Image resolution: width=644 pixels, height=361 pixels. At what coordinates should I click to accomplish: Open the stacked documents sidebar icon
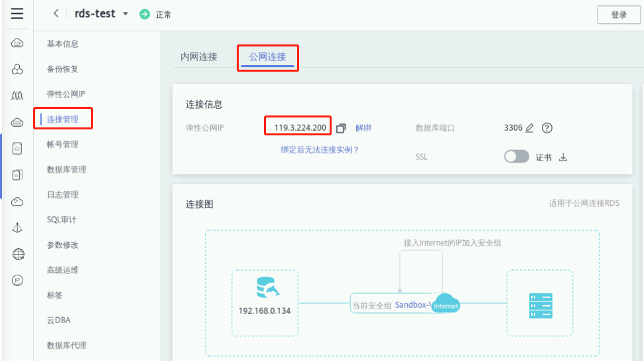[17, 175]
